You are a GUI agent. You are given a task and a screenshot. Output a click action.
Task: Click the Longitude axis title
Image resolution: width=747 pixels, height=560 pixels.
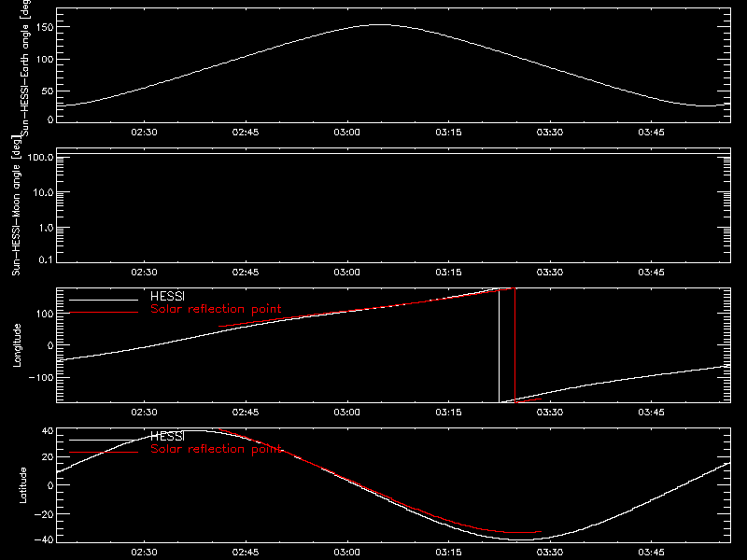tap(17, 345)
